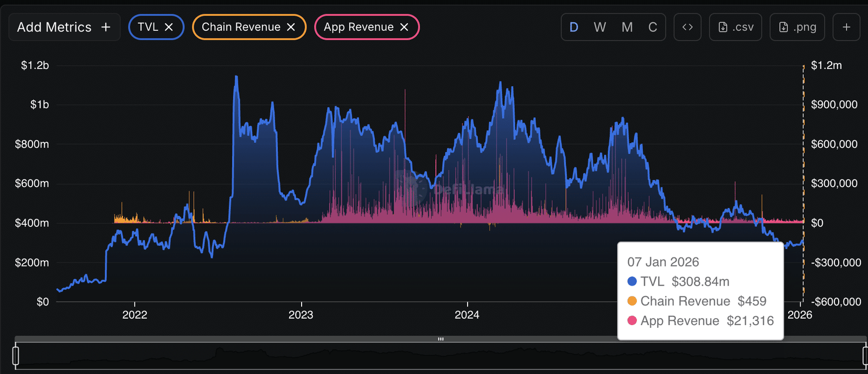Download chart data as .csv
868x374 pixels.
coord(736,27)
